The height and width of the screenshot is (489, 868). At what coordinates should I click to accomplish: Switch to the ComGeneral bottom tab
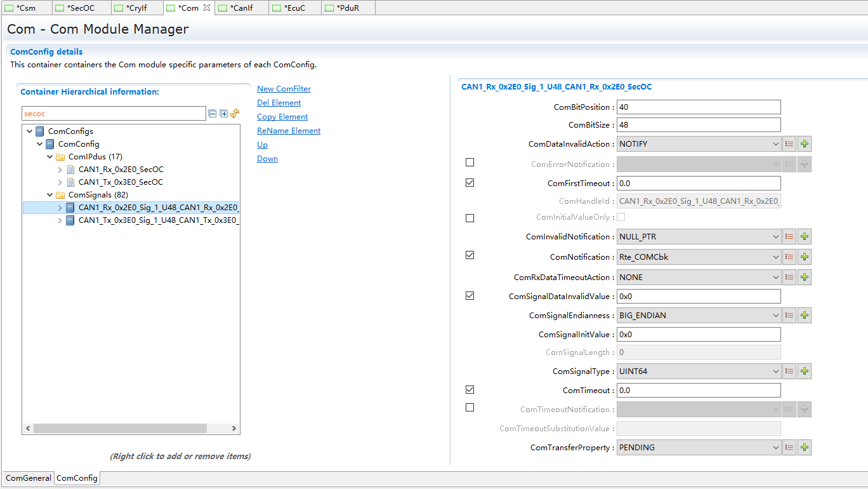[29, 478]
